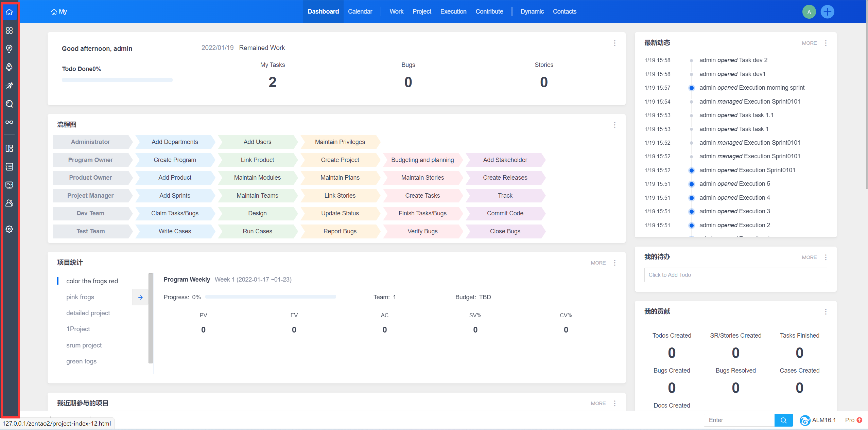Click MORE link in 项目统计 panel
The width and height of the screenshot is (868, 430).
[x=598, y=263]
